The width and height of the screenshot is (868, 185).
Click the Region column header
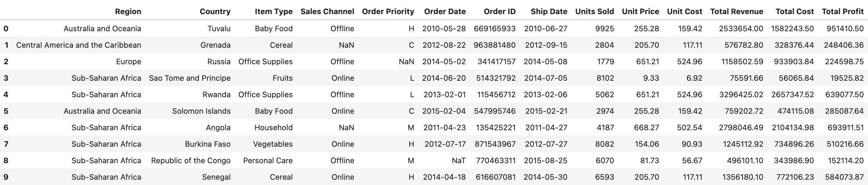128,11
